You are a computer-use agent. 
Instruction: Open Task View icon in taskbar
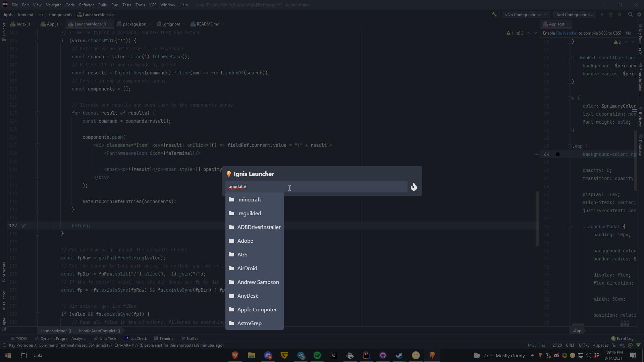24,355
